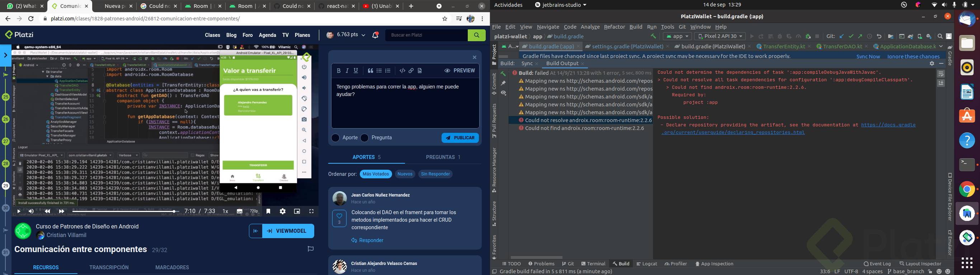
Task: Insert a hyperlink in the comment editor
Action: pos(411,71)
